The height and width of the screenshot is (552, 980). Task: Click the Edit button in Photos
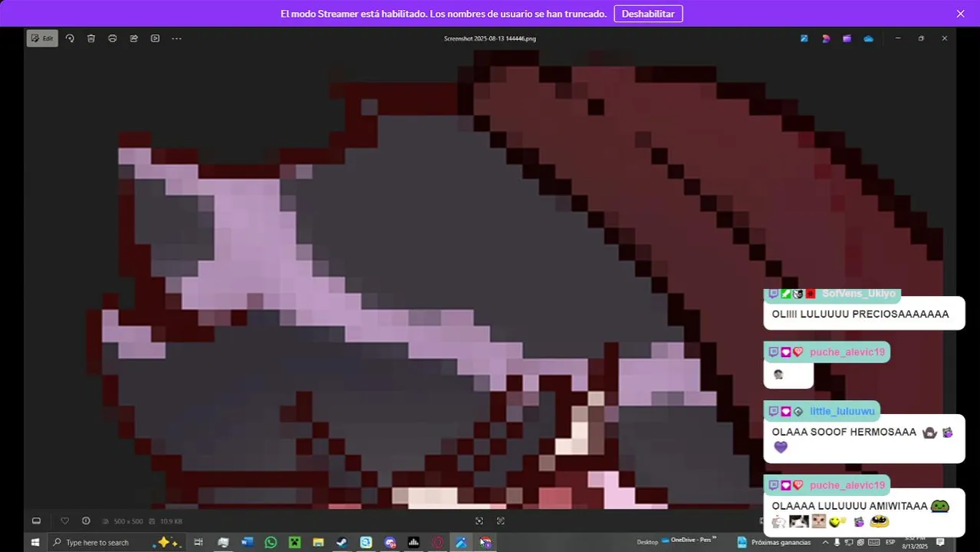[x=42, y=38]
